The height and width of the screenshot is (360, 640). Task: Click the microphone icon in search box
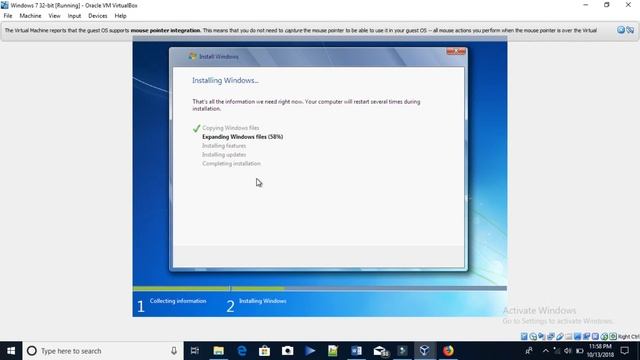(174, 351)
